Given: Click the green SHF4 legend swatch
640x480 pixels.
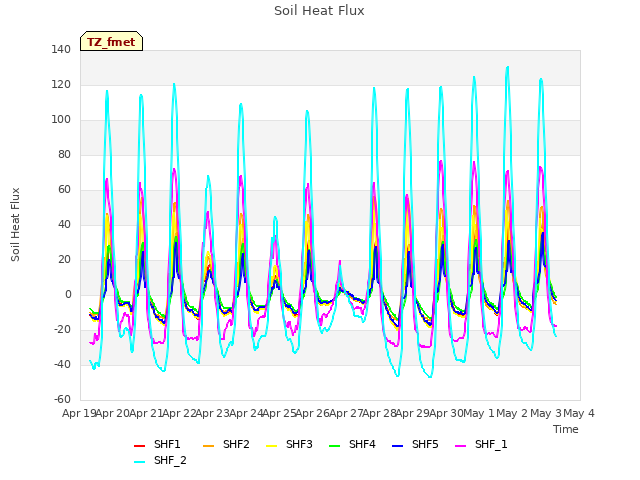Looking at the screenshot, I should click(334, 445).
